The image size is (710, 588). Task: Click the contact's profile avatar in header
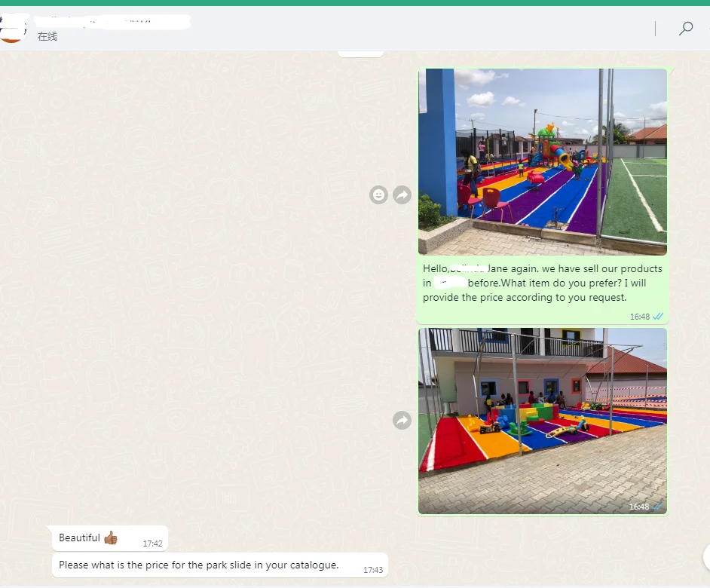point(11,30)
